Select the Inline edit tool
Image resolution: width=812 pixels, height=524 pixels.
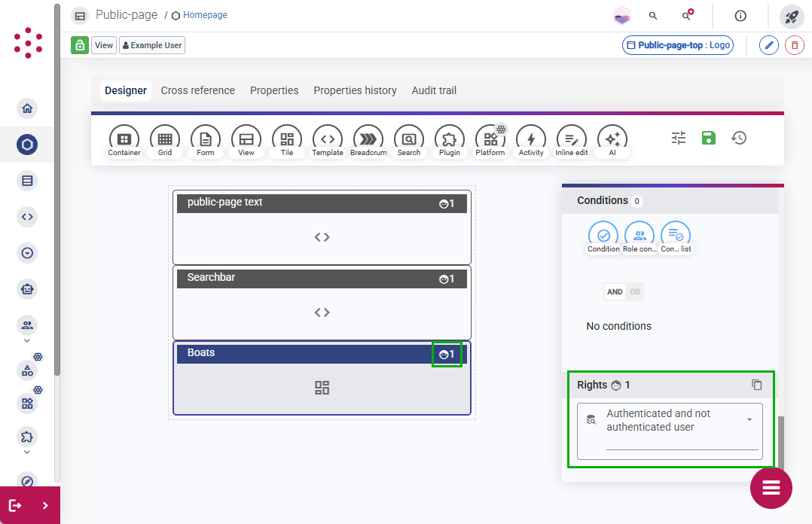[x=572, y=141]
